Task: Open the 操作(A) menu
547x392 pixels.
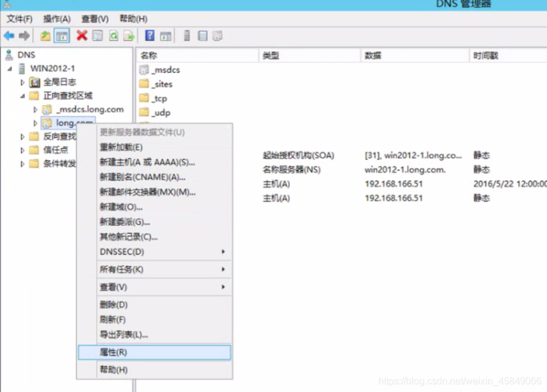Action: pos(56,19)
